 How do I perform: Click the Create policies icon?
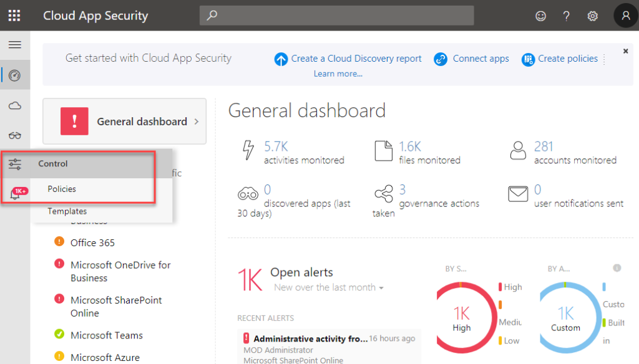[x=528, y=59]
